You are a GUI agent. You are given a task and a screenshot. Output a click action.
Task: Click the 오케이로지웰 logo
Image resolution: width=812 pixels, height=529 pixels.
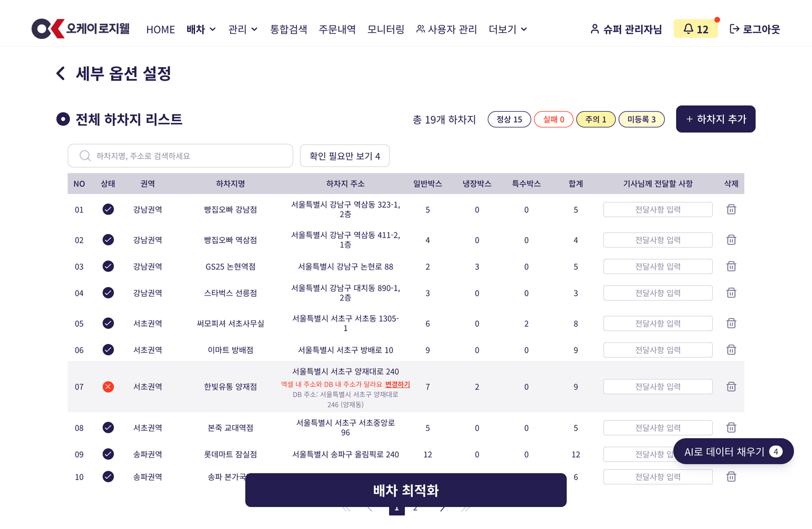click(x=81, y=29)
